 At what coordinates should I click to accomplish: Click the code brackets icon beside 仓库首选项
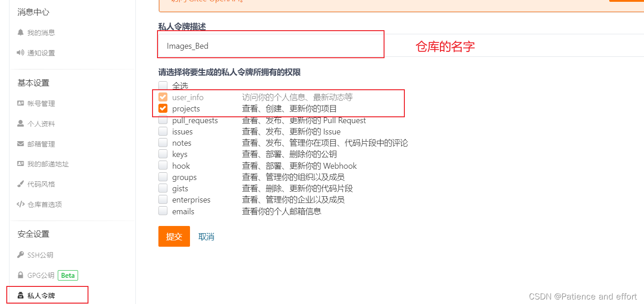(20, 204)
